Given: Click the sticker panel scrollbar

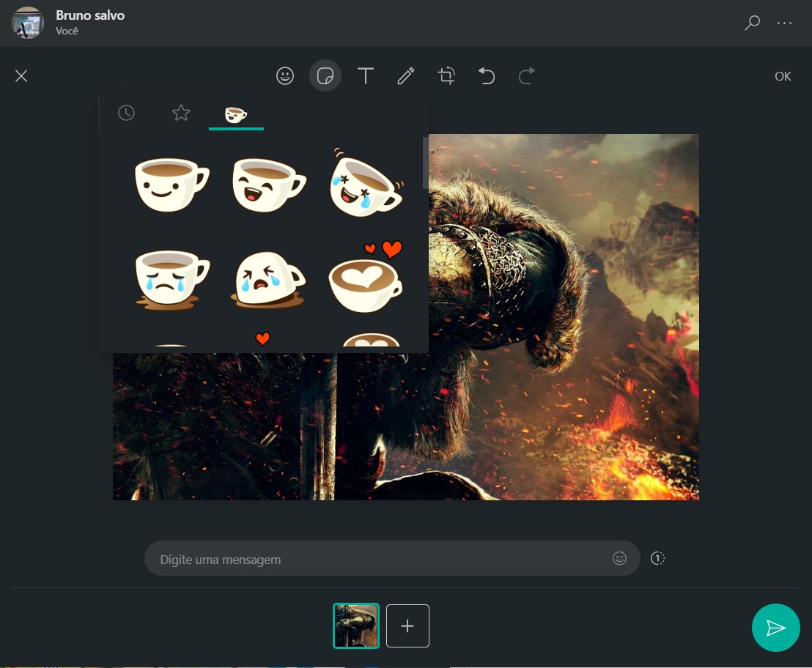Looking at the screenshot, I should coord(425,163).
